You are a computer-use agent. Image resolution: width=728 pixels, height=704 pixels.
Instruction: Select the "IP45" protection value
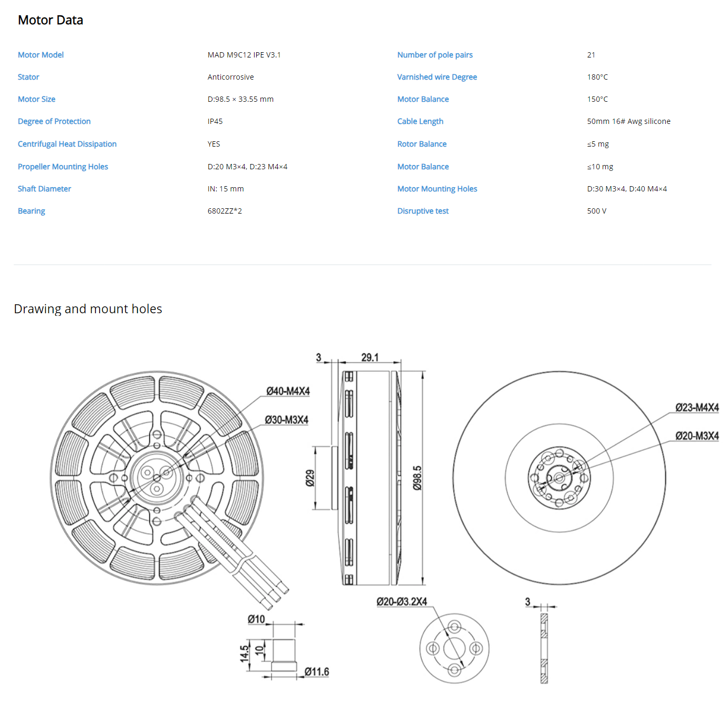pos(215,121)
